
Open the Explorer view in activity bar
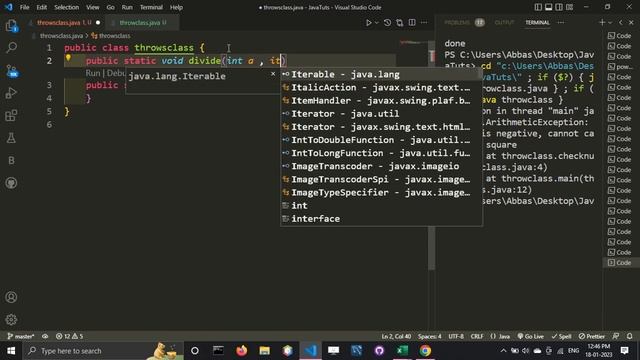coord(11,26)
